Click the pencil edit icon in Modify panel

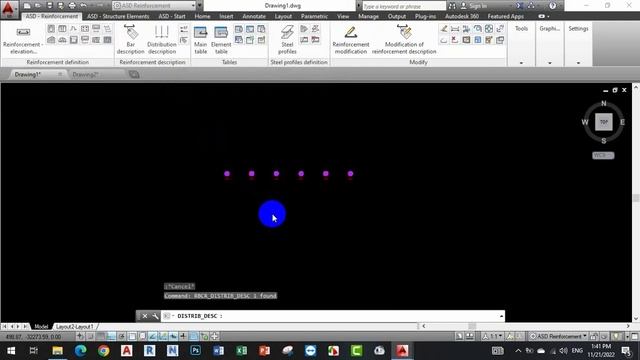[x=444, y=29]
